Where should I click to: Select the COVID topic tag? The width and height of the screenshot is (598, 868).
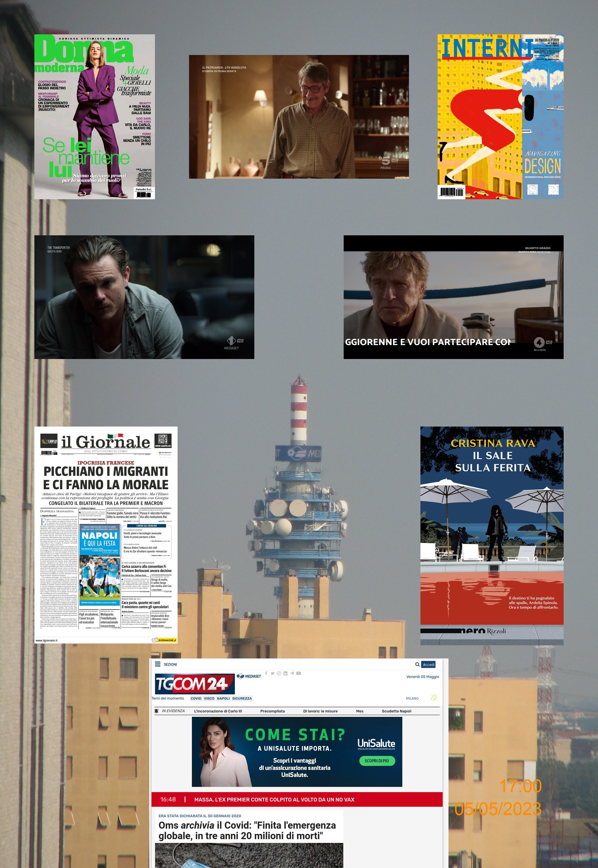(x=196, y=698)
